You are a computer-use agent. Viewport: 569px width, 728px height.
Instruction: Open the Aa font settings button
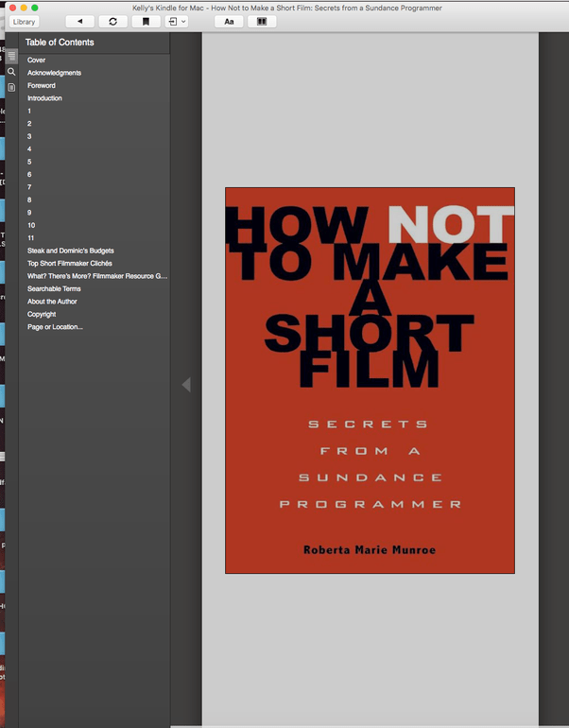(229, 22)
